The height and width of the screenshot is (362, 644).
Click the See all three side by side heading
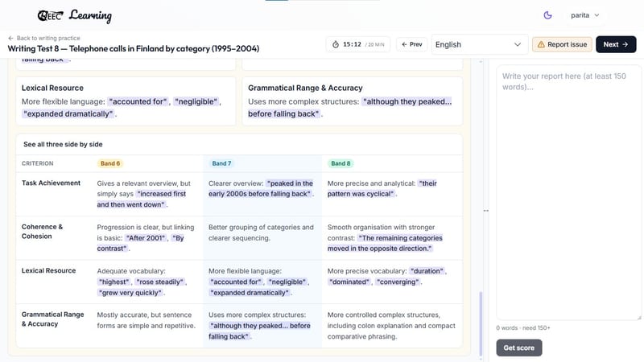click(63, 145)
